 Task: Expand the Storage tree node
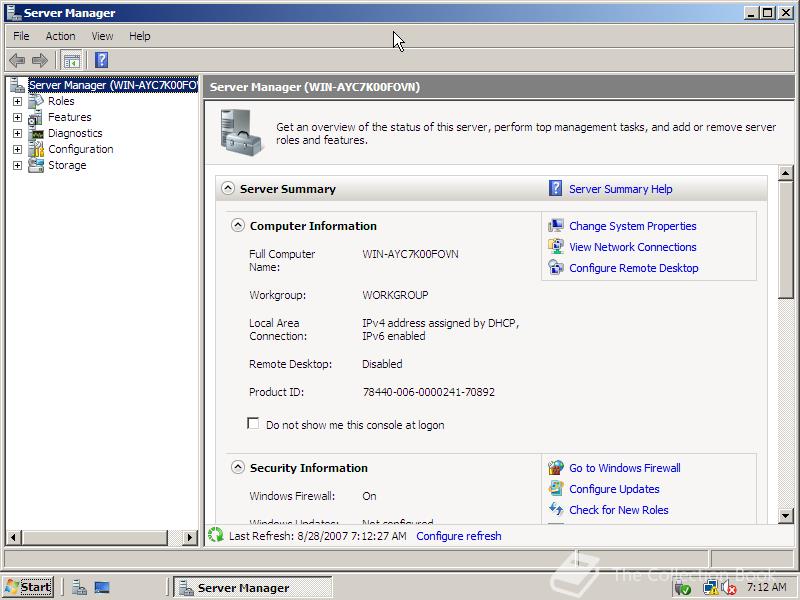pos(17,165)
